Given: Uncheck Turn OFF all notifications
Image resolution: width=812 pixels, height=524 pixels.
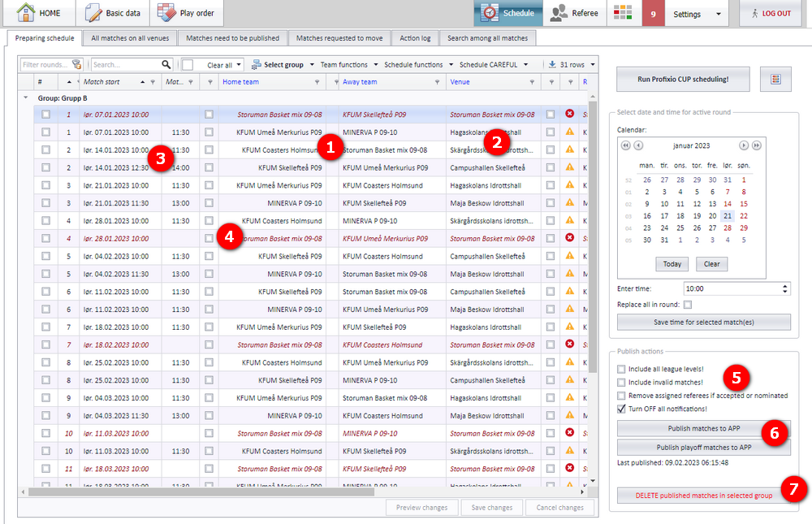Looking at the screenshot, I should (621, 409).
